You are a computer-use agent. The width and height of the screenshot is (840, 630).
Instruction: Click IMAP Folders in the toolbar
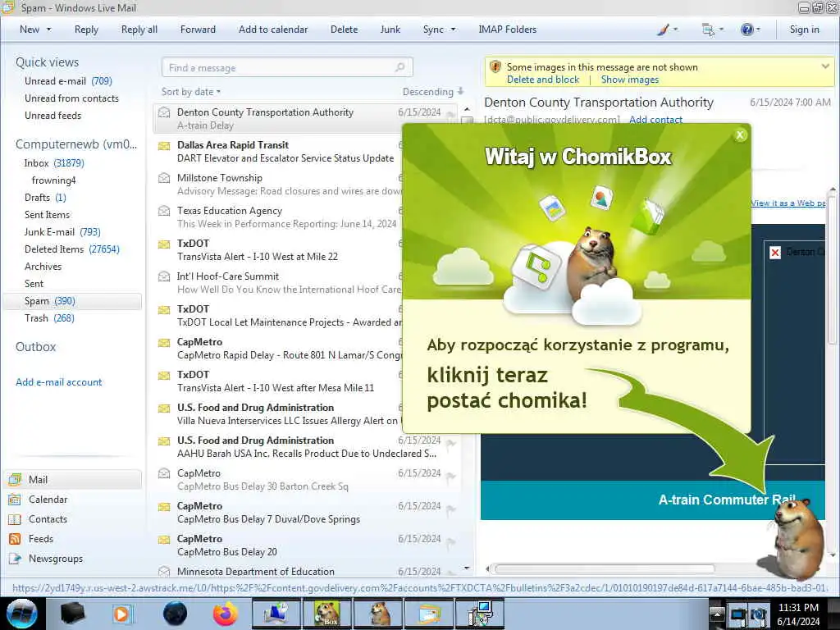507,30
